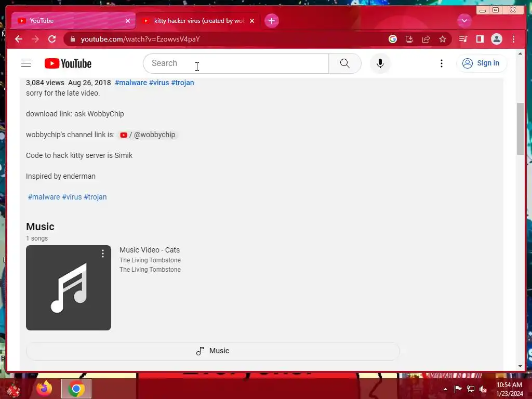Screen dimensions: 532x399
Task: Close the kitty hacker virus tab
Action: tap(252, 21)
